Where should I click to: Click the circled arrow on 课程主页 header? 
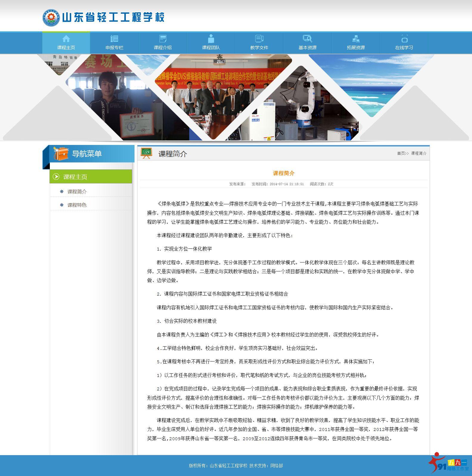tap(56, 177)
